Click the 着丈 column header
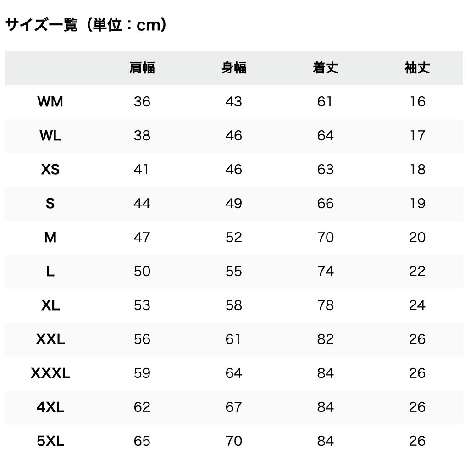Screen dimensions: 476x466 [326, 68]
